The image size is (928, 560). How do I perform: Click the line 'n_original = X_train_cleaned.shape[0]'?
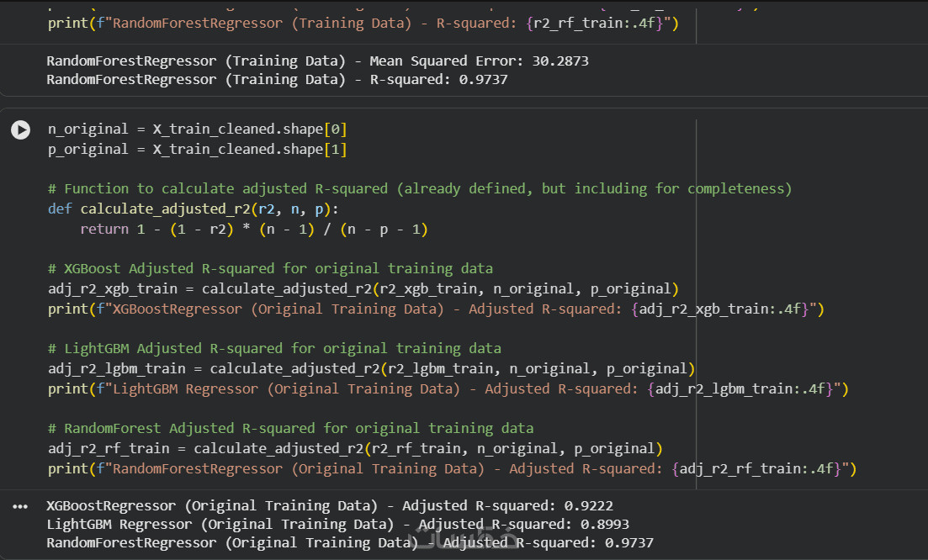(197, 129)
